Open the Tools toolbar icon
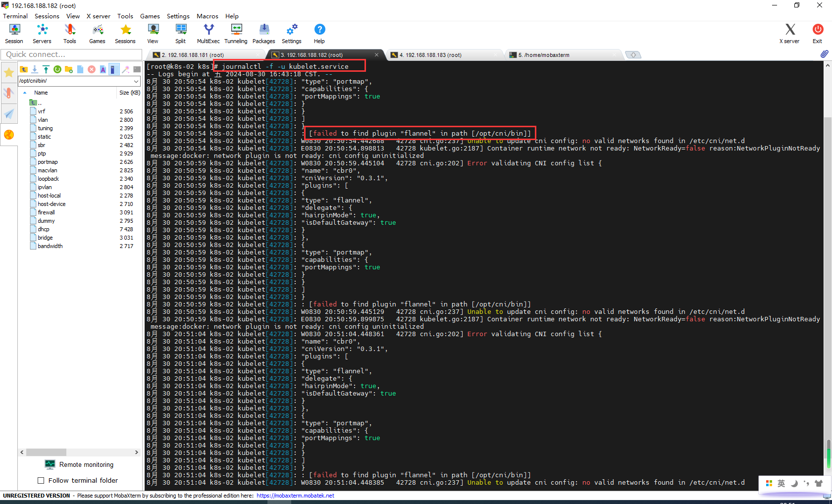This screenshot has width=832, height=504. (70, 34)
